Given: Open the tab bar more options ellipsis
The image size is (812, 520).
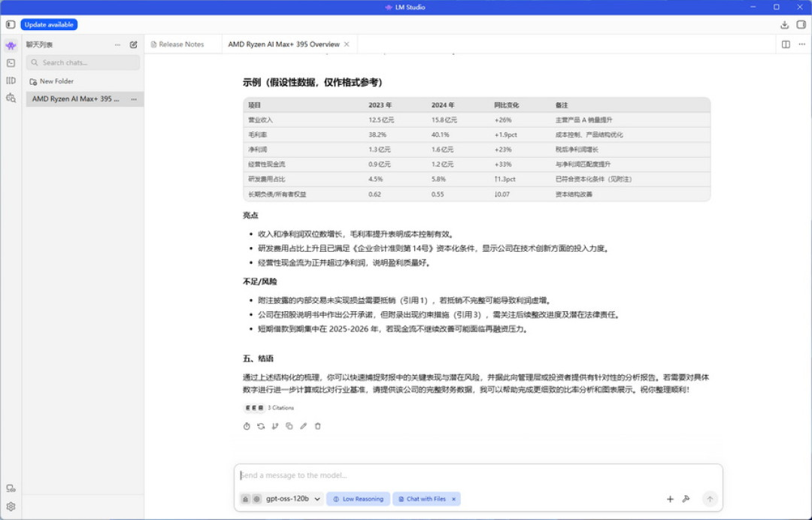Looking at the screenshot, I should [x=801, y=44].
